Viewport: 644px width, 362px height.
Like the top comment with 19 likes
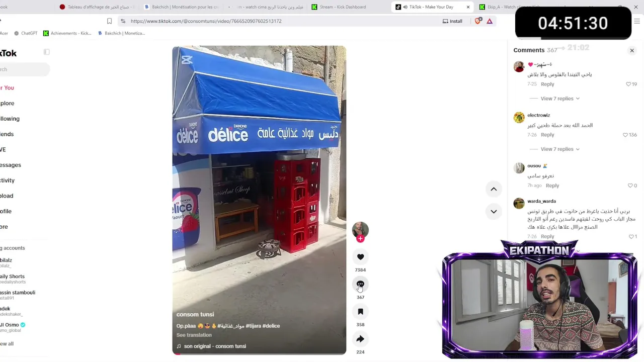(628, 84)
